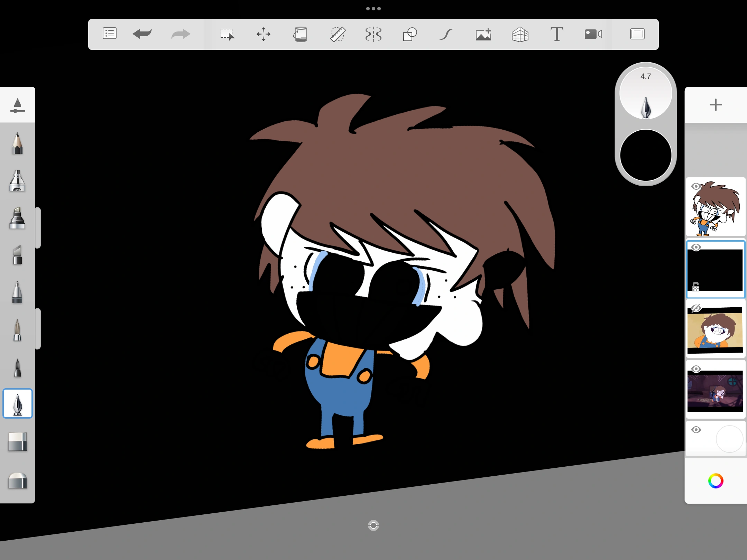747x560 pixels.
Task: Expand three-dot multitasking menu at top
Action: click(x=373, y=9)
